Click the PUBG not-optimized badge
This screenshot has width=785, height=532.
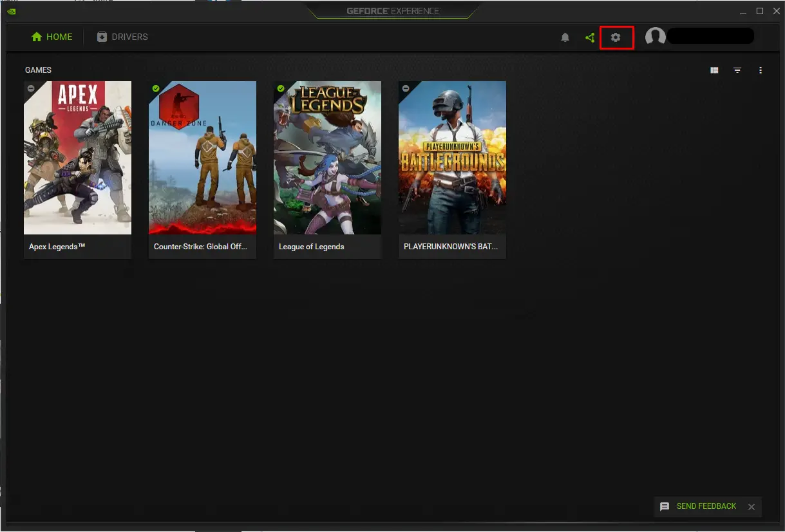tap(406, 88)
